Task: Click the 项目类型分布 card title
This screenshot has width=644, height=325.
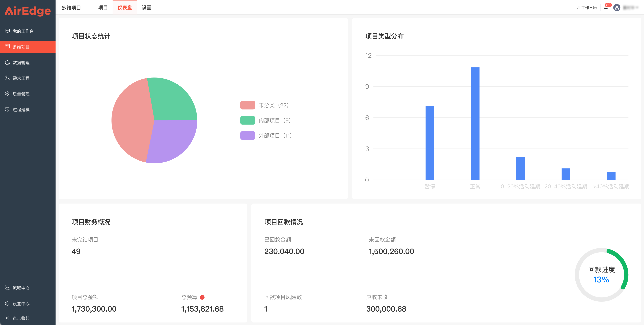Action: coord(385,36)
